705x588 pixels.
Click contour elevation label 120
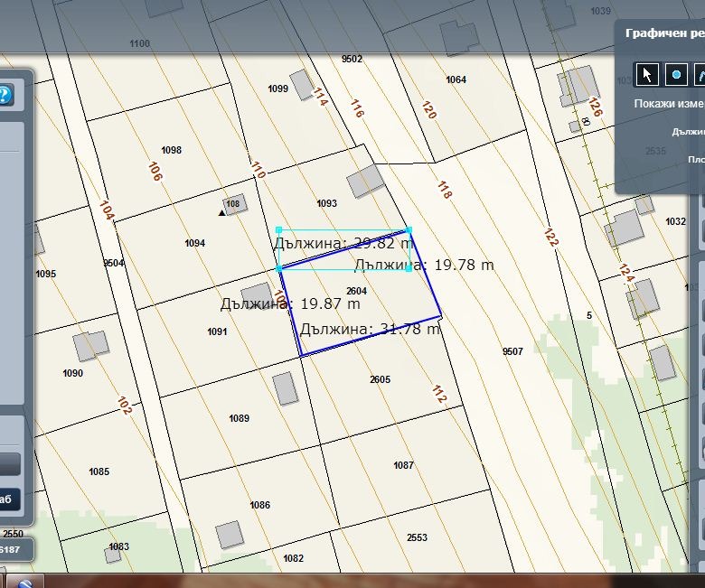428,110
